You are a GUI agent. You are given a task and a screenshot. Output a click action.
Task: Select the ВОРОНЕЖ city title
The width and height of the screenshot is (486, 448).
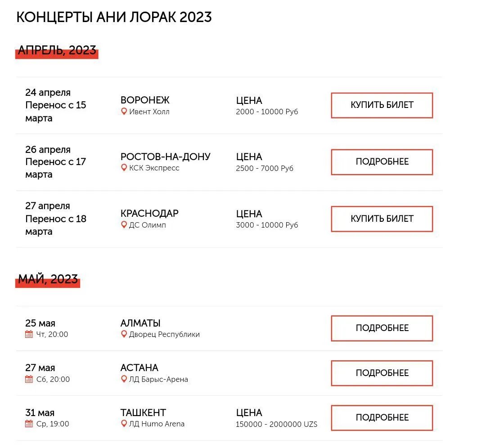145,100
